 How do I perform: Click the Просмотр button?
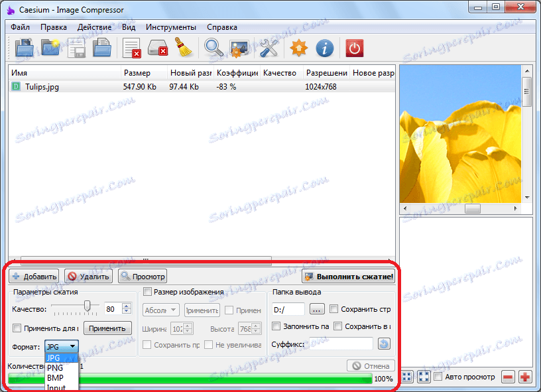143,276
